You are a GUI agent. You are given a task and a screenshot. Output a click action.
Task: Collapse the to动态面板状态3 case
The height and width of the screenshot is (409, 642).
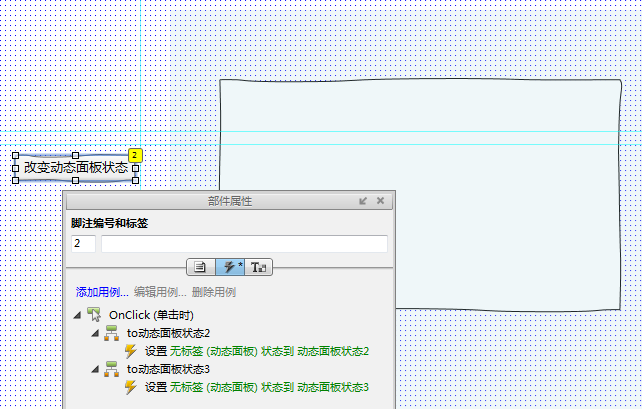coord(95,369)
